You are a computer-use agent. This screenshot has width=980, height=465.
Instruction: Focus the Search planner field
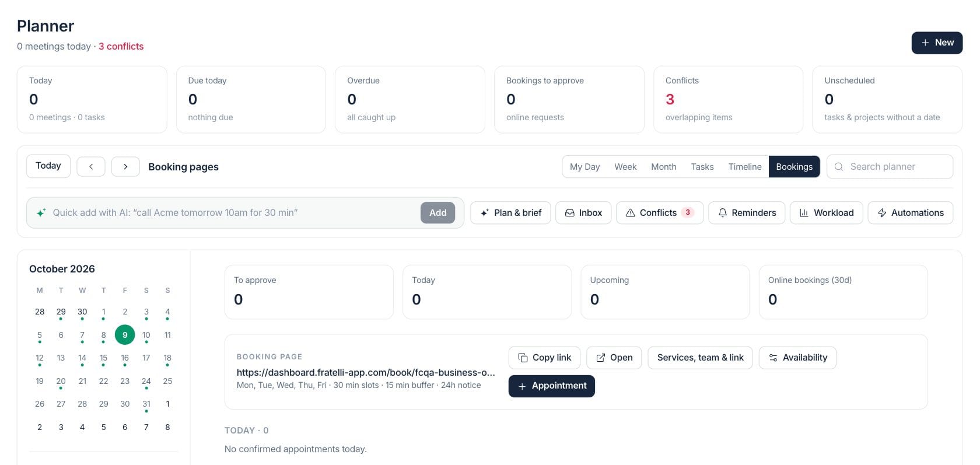click(890, 166)
